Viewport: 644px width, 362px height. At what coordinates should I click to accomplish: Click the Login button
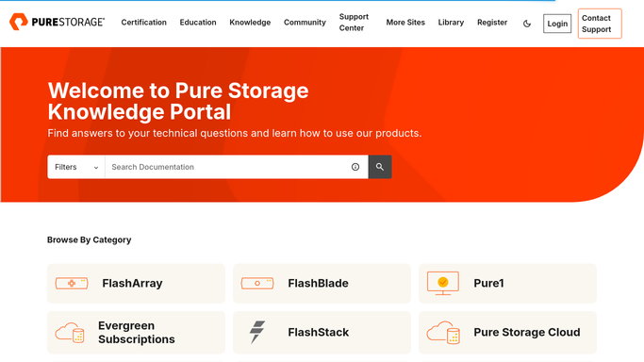pyautogui.click(x=557, y=24)
